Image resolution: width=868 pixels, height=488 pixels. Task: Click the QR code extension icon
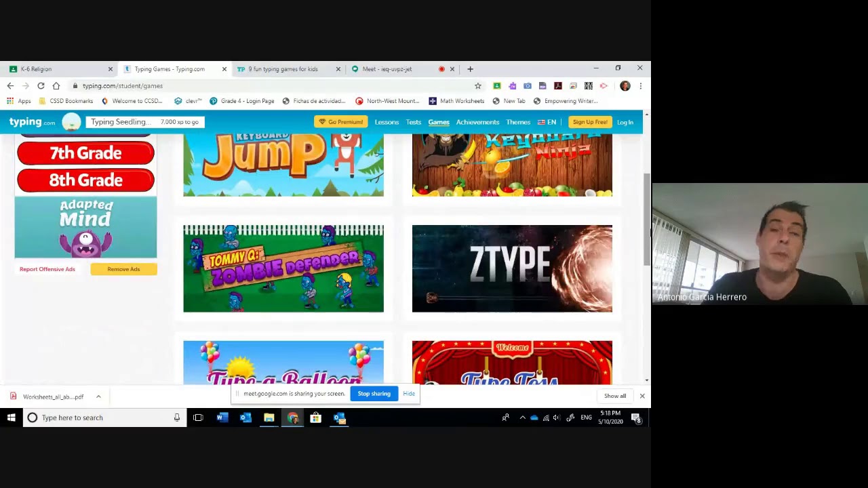[x=589, y=86]
